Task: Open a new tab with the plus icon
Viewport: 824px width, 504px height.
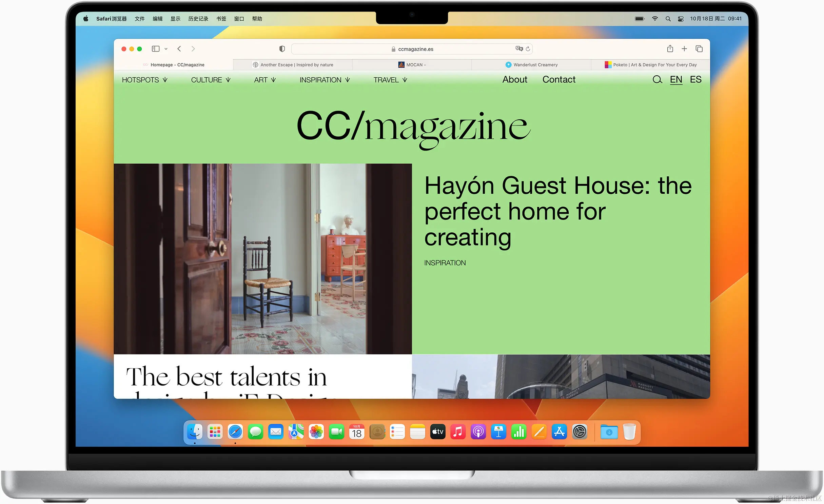Action: click(x=684, y=49)
